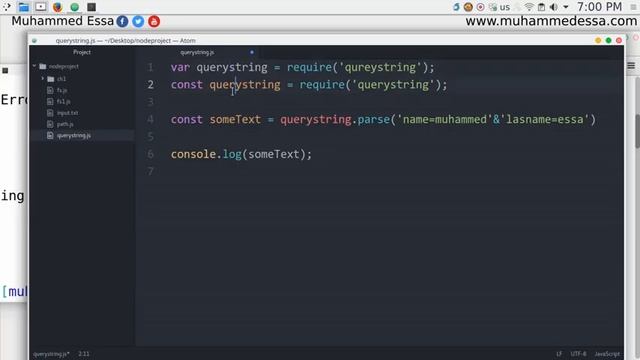Open input.txt in the project tree

click(x=67, y=113)
